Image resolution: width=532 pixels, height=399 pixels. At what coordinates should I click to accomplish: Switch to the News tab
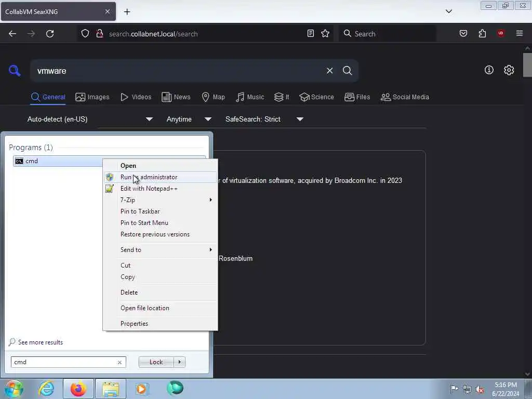tap(176, 97)
